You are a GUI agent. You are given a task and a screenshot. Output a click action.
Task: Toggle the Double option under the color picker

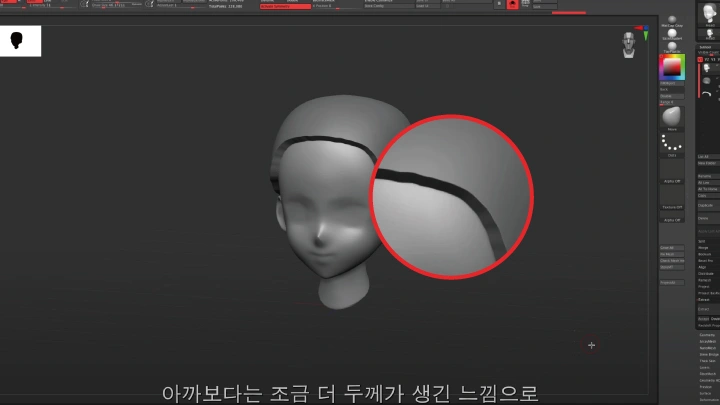(x=672, y=96)
